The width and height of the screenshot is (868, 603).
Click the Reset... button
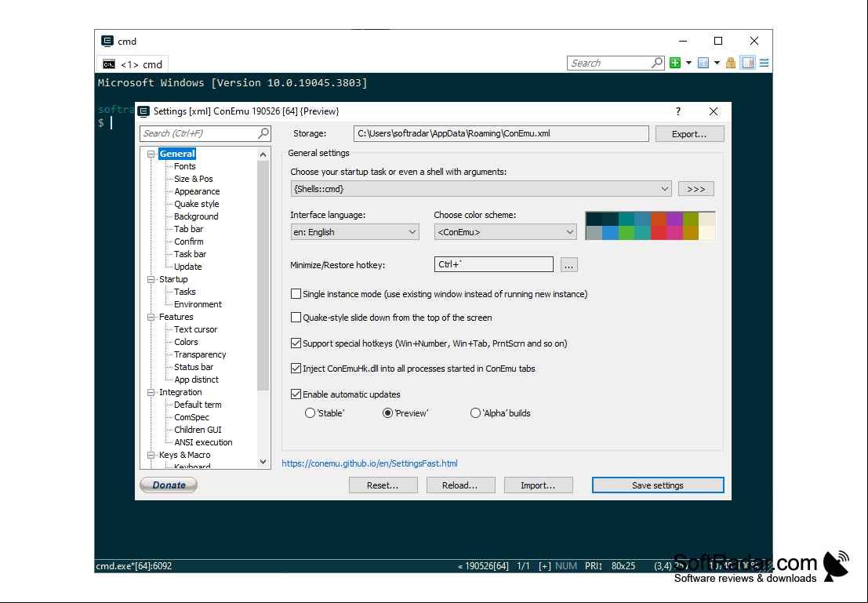point(383,485)
